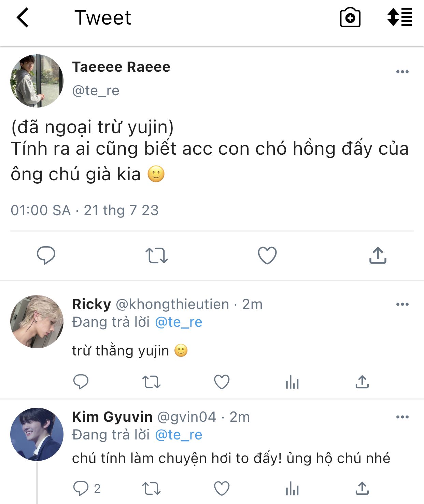The image size is (424, 504).
Task: Like the main tweet with the heart
Action: tap(267, 255)
